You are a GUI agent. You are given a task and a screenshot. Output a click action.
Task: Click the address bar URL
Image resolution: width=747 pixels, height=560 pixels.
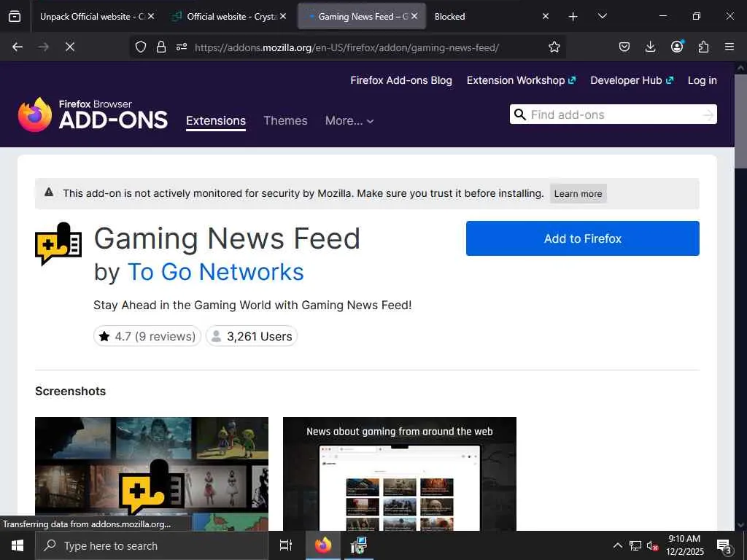(347, 47)
